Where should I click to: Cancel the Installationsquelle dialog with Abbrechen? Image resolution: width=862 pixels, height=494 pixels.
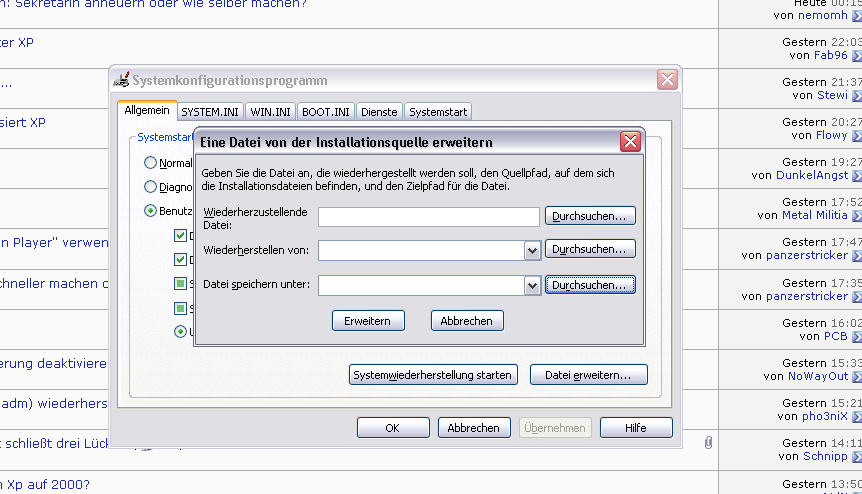pyautogui.click(x=467, y=321)
